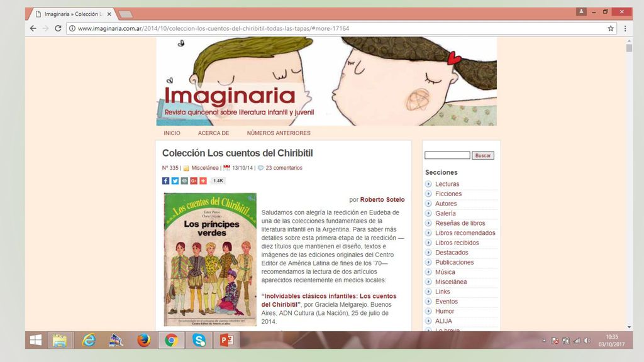Launch Firefox from taskbar
The image size is (644, 362).
tap(144, 340)
